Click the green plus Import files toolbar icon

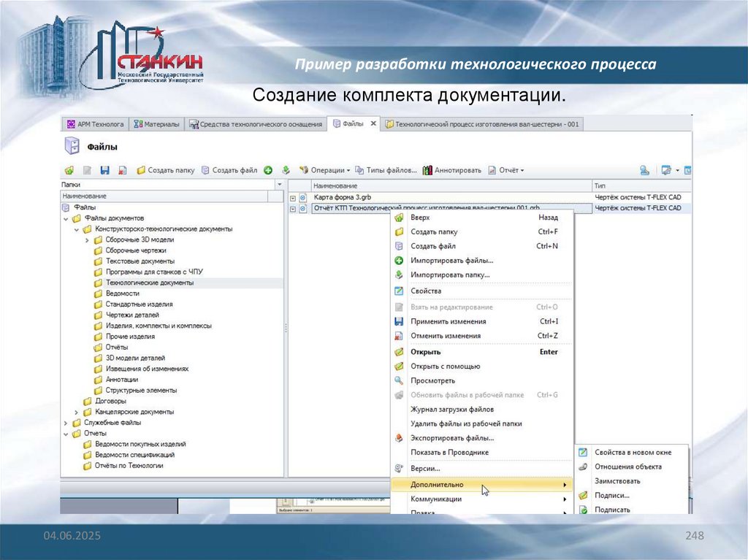click(x=268, y=170)
